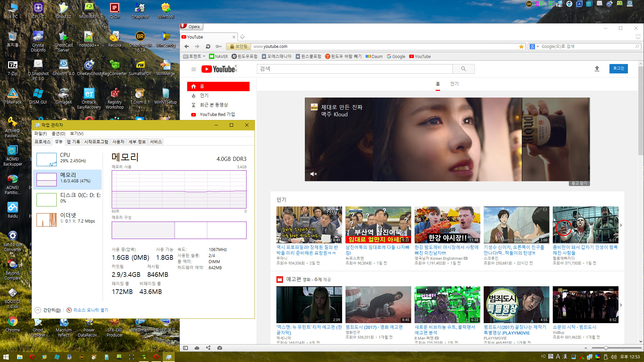Click Windows Start button
The width and height of the screenshot is (644, 362).
pos(6,357)
